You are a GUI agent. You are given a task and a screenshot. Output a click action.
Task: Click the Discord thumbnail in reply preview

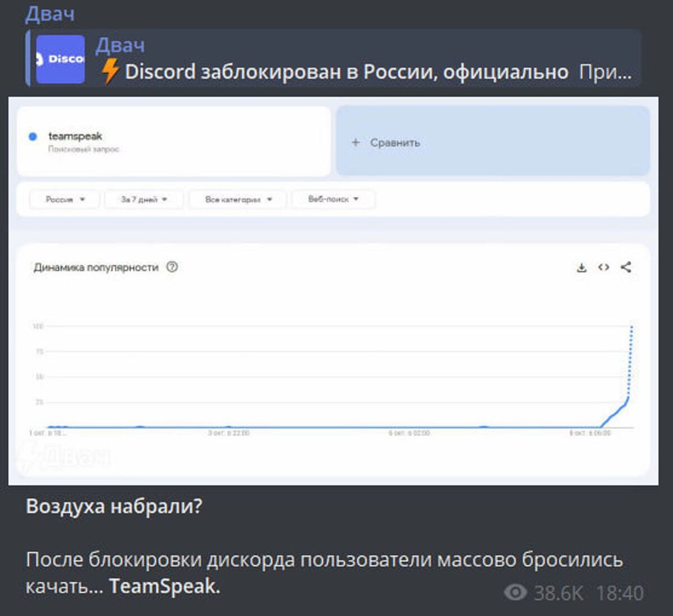click(x=61, y=59)
